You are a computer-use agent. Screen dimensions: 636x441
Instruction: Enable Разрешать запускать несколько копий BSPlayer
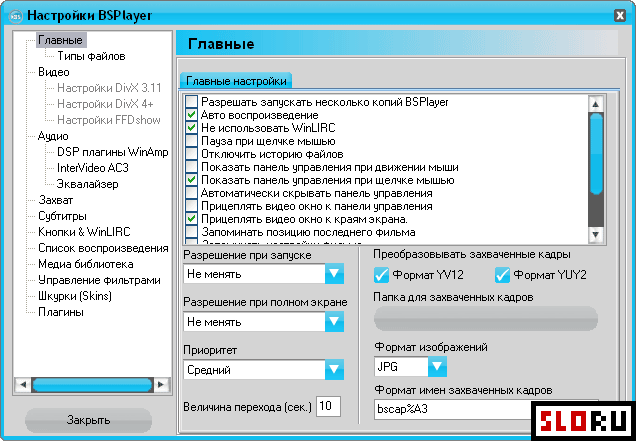191,102
